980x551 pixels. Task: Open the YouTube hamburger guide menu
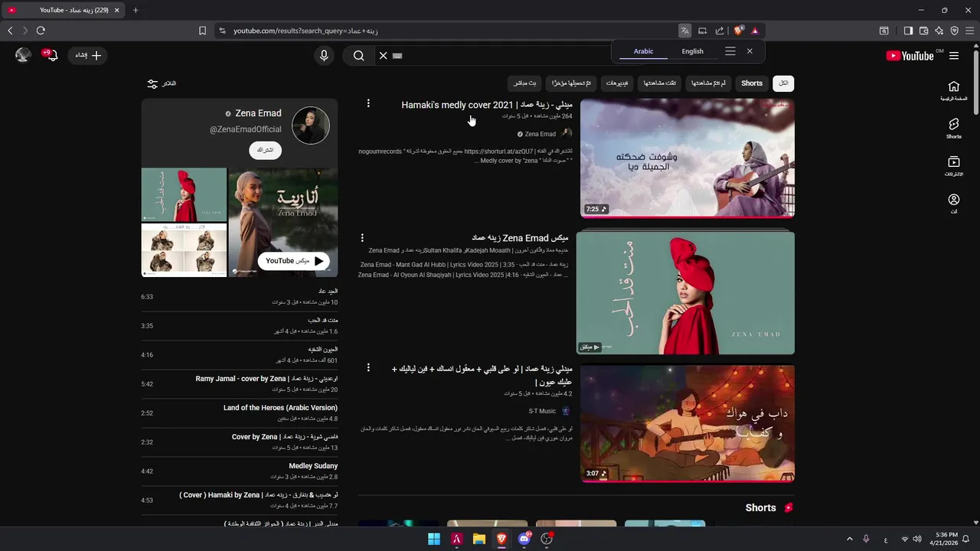(954, 56)
